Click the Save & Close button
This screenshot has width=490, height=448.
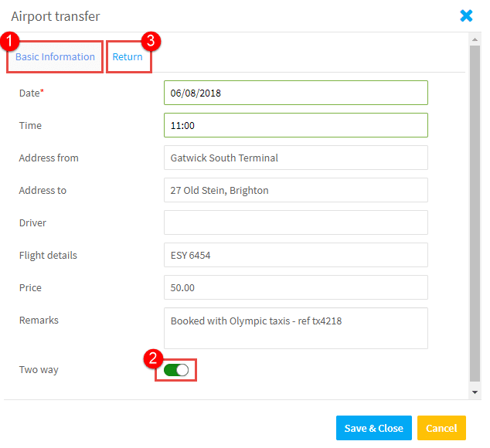click(374, 428)
